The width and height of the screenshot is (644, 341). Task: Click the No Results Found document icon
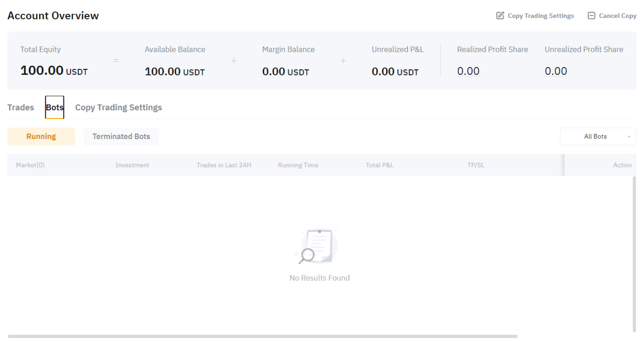tap(319, 246)
